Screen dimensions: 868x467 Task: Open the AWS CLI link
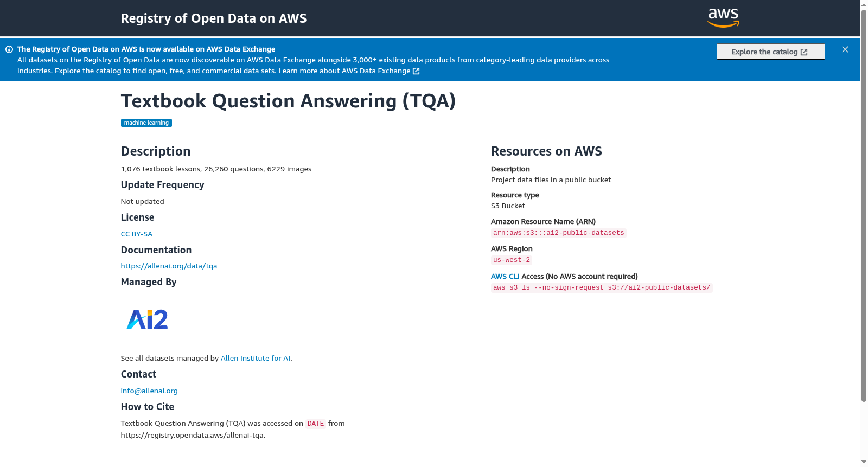[505, 277]
